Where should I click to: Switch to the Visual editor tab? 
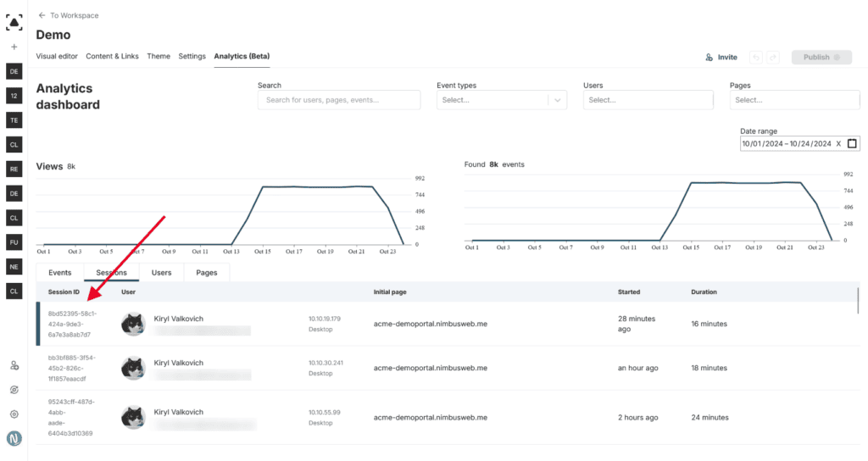[x=57, y=57]
